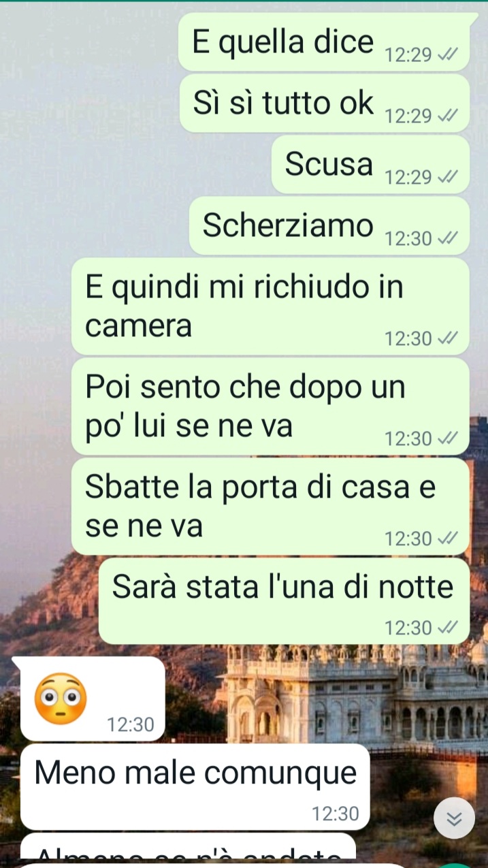Viewport: 488px width, 868px height.
Task: Tap the scroll-to-bottom double chevron button
Action: pyautogui.click(x=454, y=818)
